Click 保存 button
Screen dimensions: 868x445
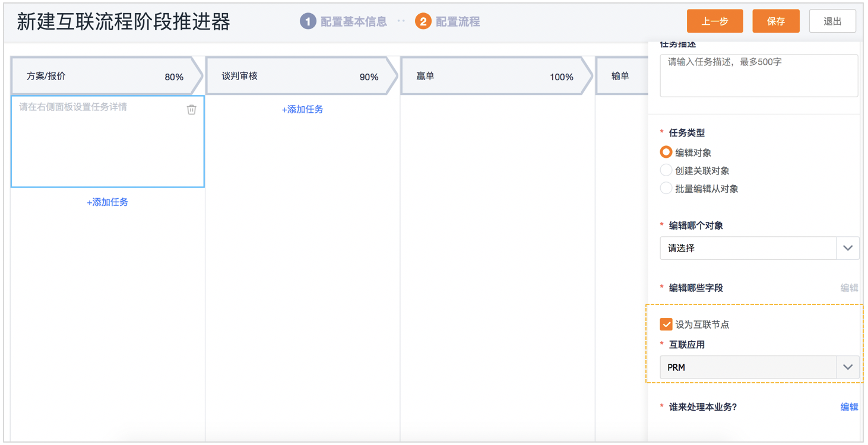pyautogui.click(x=776, y=21)
